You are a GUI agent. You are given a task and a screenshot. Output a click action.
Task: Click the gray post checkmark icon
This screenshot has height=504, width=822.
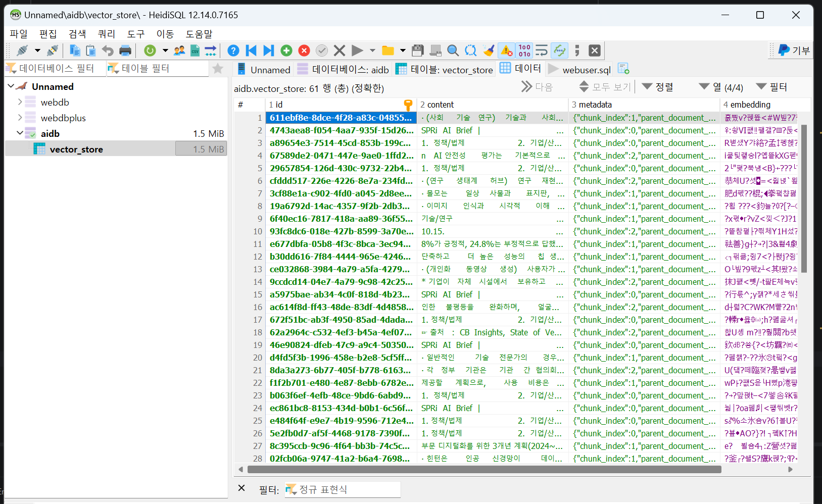[322, 51]
